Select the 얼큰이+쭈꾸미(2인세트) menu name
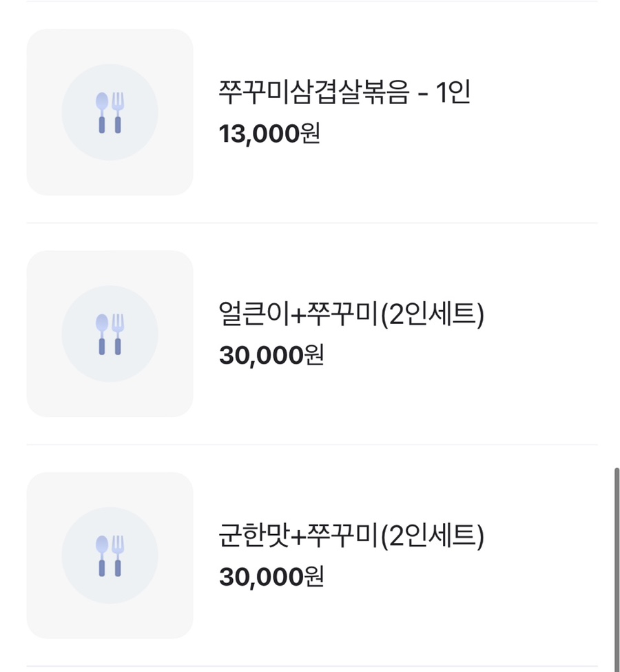 [351, 315]
